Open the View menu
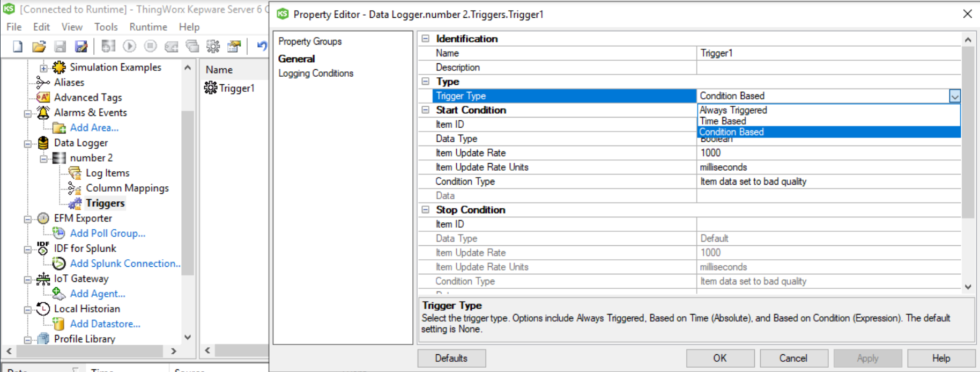The image size is (980, 372). (x=72, y=27)
